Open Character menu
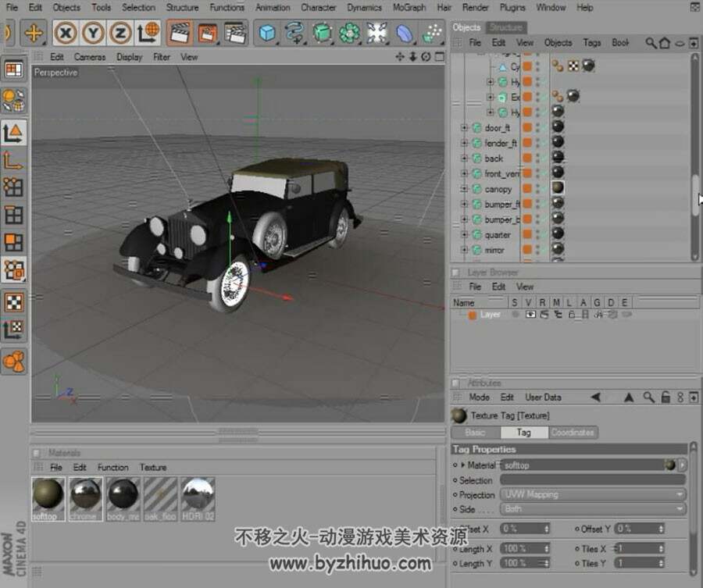The image size is (703, 588). 319,8
